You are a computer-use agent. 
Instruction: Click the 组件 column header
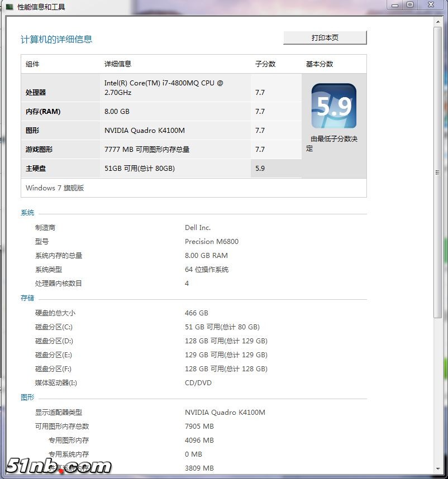click(32, 64)
